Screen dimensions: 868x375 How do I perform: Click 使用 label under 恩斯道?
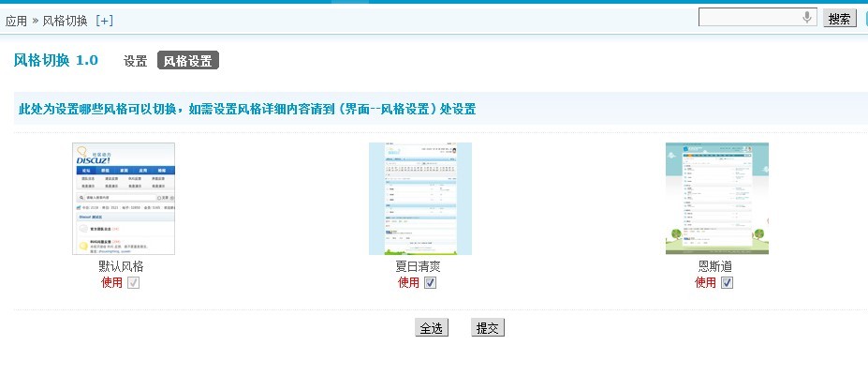705,282
